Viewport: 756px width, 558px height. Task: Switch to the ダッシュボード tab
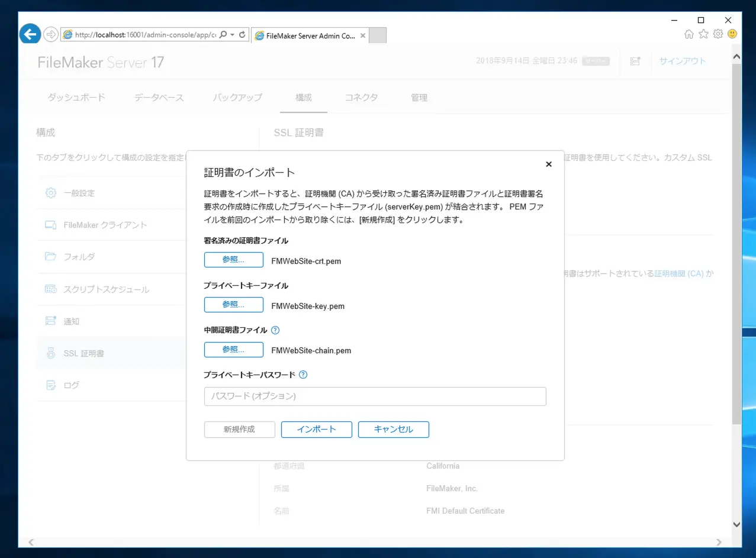(76, 97)
